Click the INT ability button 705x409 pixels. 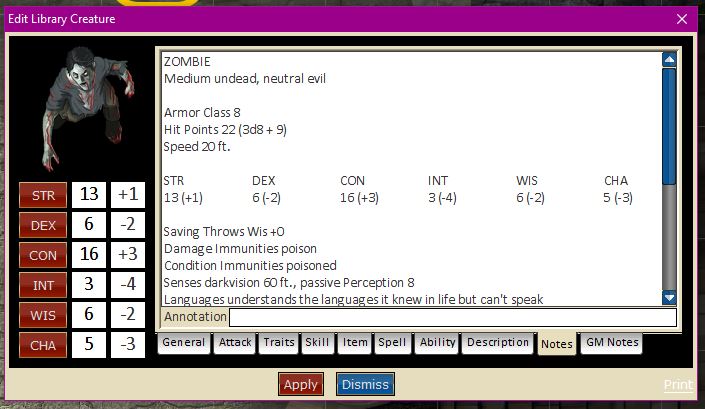pos(43,285)
